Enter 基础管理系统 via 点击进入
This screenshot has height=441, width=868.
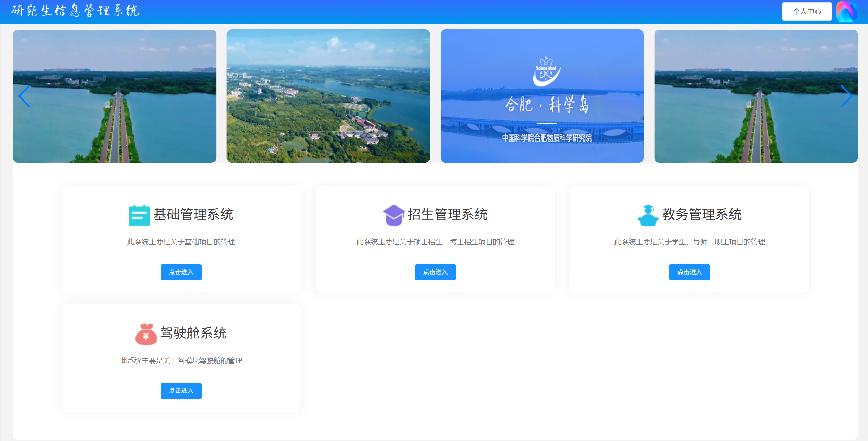[x=181, y=272]
